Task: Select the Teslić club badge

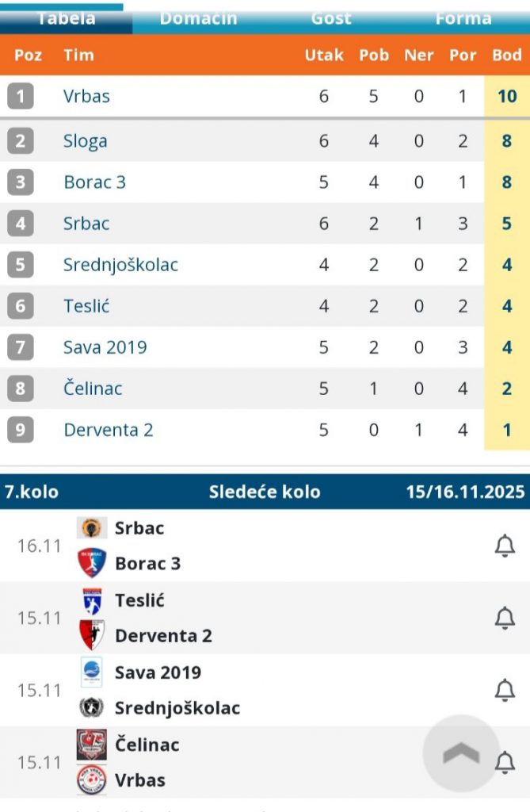Action: point(90,600)
